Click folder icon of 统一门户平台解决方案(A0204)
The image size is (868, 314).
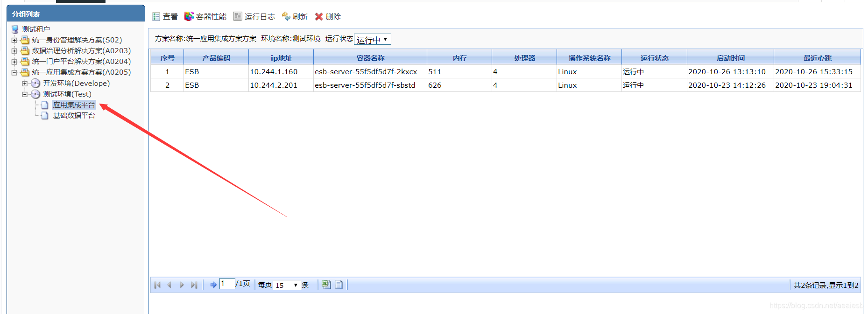click(x=25, y=61)
